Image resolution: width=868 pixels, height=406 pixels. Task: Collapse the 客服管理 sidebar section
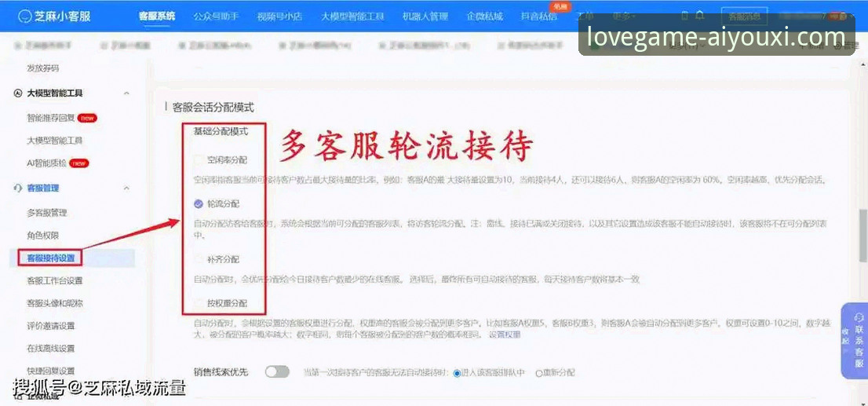pyautogui.click(x=126, y=188)
